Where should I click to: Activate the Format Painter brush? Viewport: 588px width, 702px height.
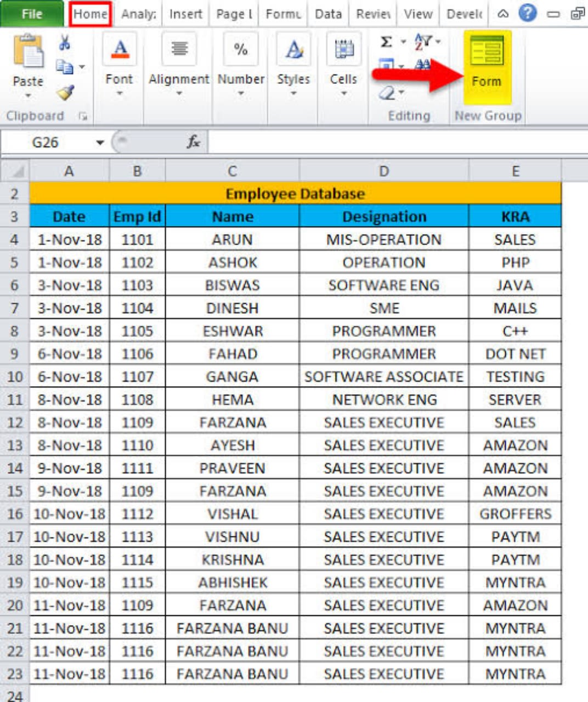[65, 93]
